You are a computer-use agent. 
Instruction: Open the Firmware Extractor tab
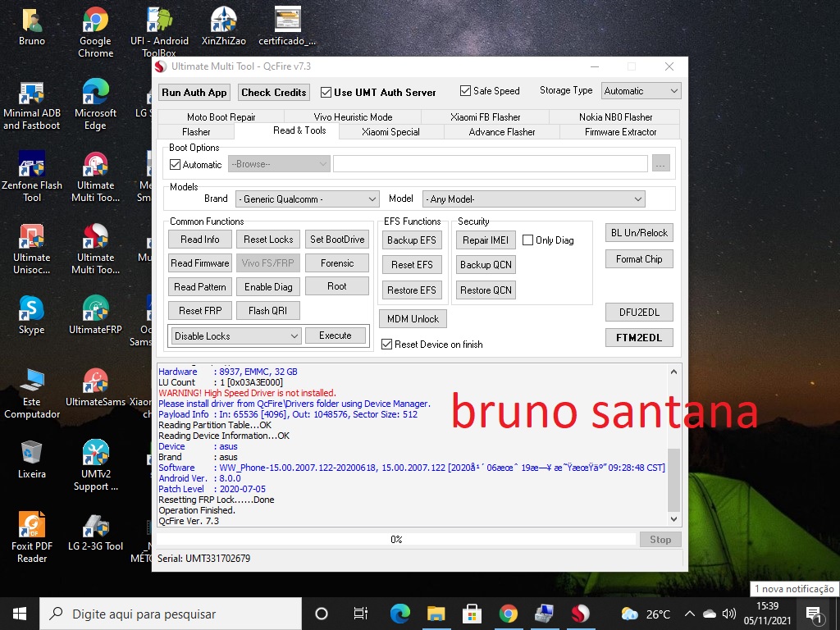(x=620, y=132)
